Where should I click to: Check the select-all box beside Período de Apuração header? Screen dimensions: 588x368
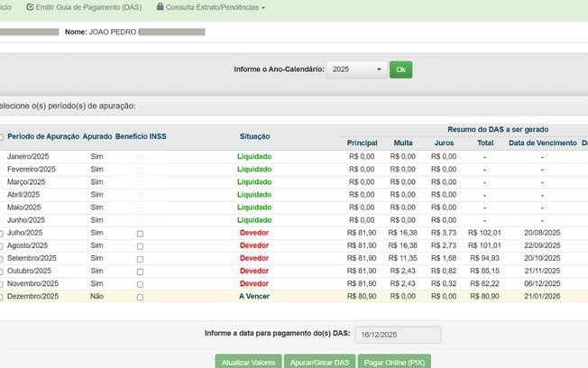pyautogui.click(x=2, y=137)
